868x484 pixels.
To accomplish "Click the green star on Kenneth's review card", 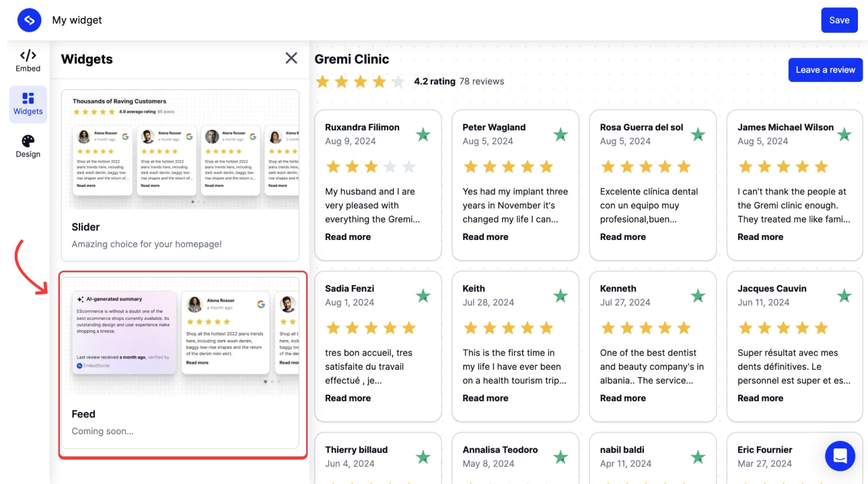I will coord(698,296).
